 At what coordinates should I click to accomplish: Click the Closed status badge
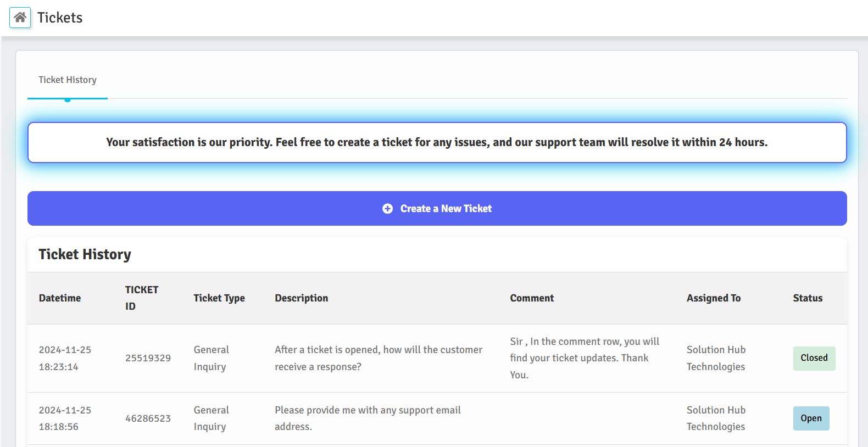814,358
